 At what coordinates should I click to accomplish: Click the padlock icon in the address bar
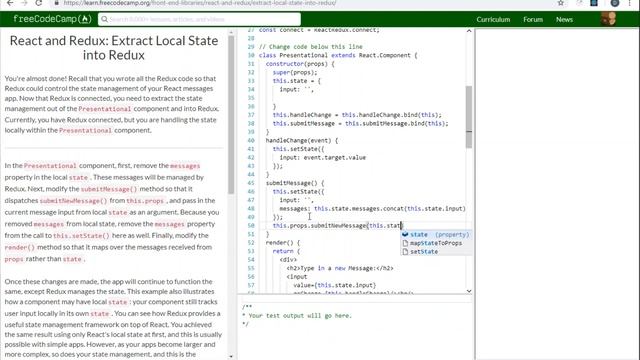(57, 3)
